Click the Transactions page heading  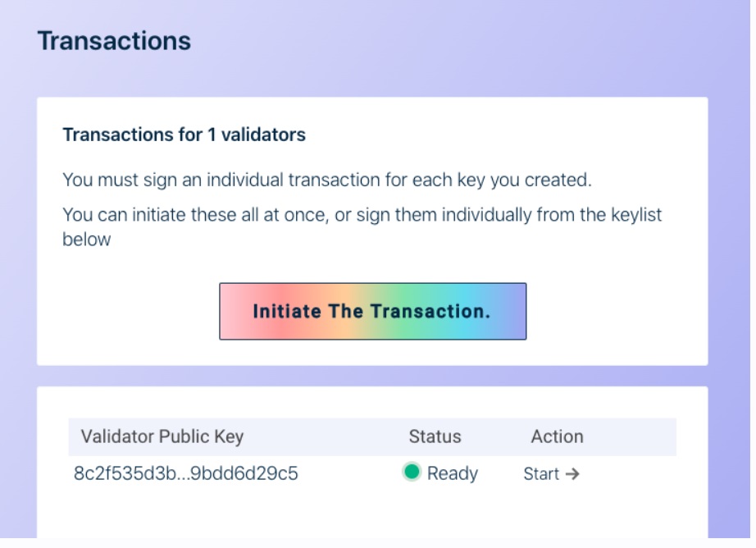114,40
